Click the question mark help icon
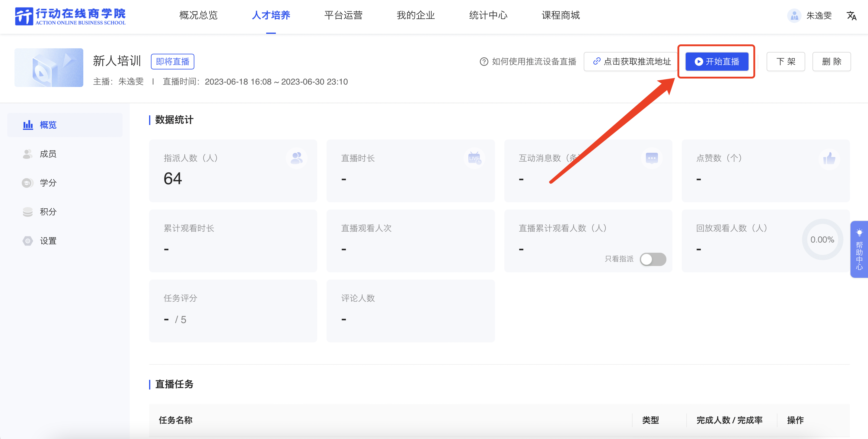This screenshot has width=868, height=439. pyautogui.click(x=483, y=62)
